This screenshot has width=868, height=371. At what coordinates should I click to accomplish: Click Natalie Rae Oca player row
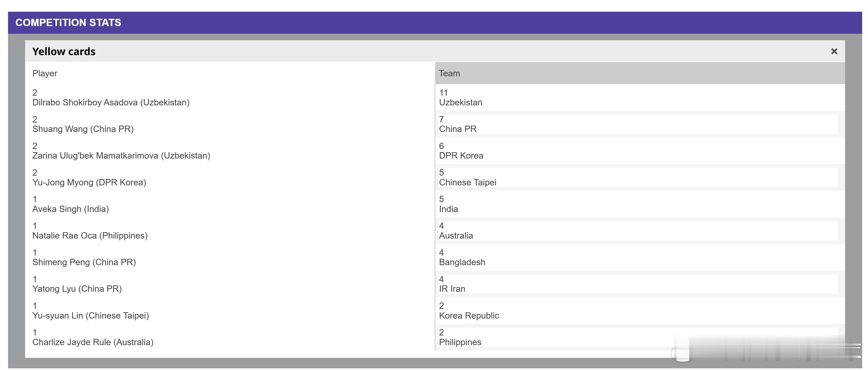tap(90, 235)
